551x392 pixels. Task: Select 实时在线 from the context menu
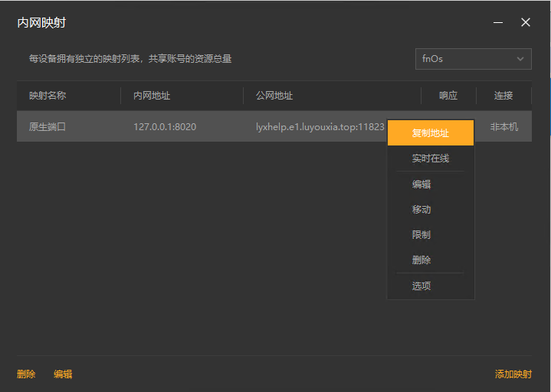click(431, 158)
